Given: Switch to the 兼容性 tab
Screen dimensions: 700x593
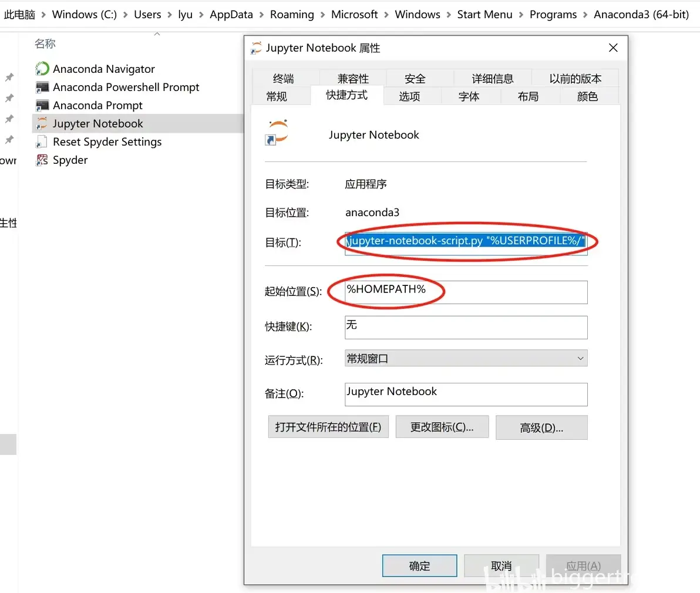Looking at the screenshot, I should tap(353, 79).
